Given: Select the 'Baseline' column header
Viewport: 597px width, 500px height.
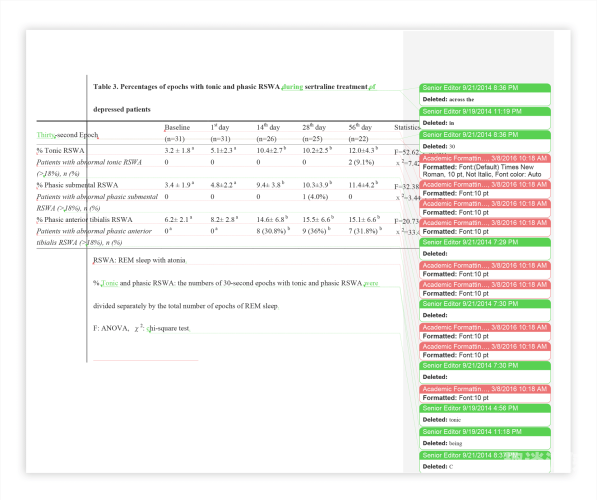Looking at the screenshot, I should click(177, 127).
